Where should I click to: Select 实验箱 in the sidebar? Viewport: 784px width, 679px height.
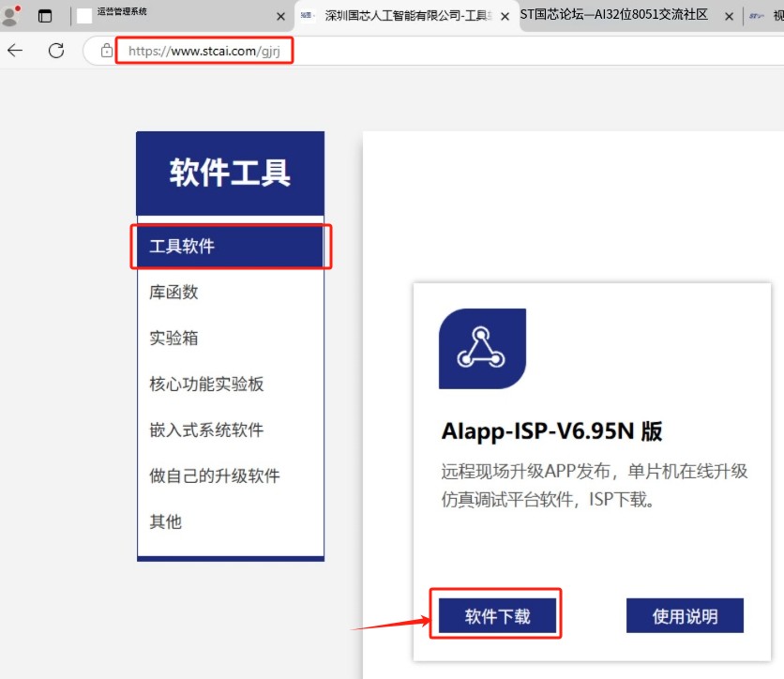[x=173, y=338]
